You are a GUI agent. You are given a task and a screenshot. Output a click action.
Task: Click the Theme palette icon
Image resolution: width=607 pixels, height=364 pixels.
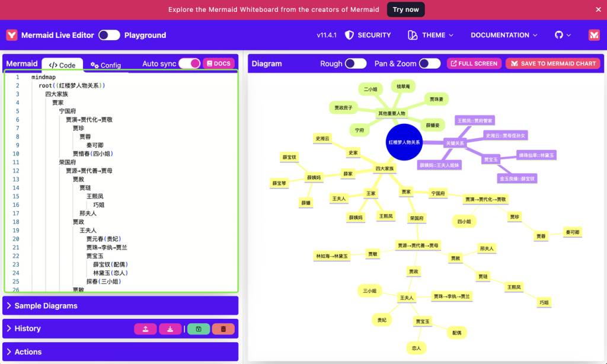(x=413, y=35)
